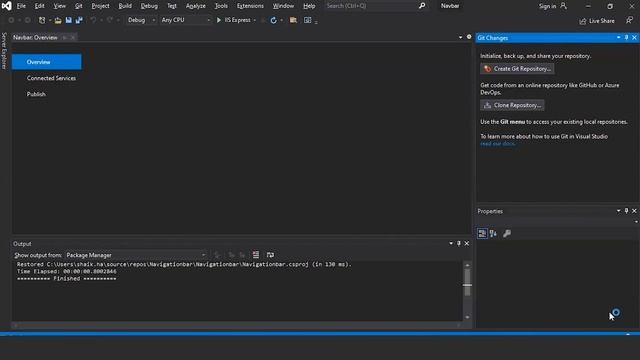Toggle auto-hide pin on Output panel
640x360 pixels.
[x=459, y=243]
